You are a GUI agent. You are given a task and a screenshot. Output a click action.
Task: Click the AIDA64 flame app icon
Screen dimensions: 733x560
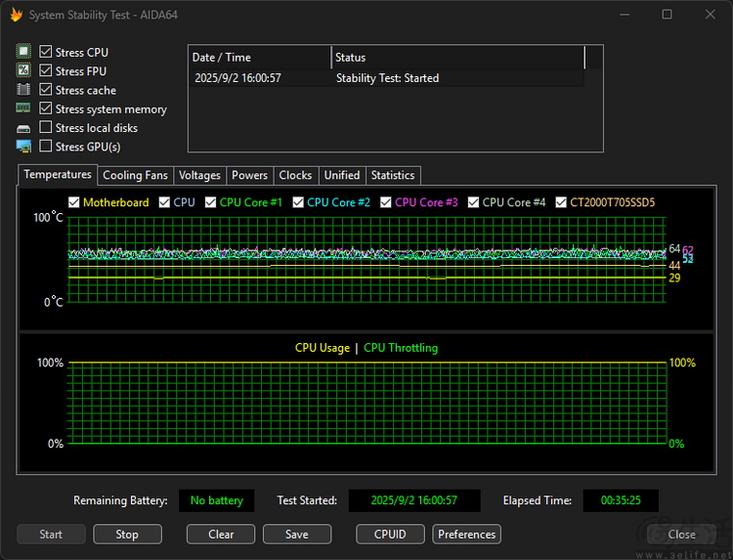16,15
